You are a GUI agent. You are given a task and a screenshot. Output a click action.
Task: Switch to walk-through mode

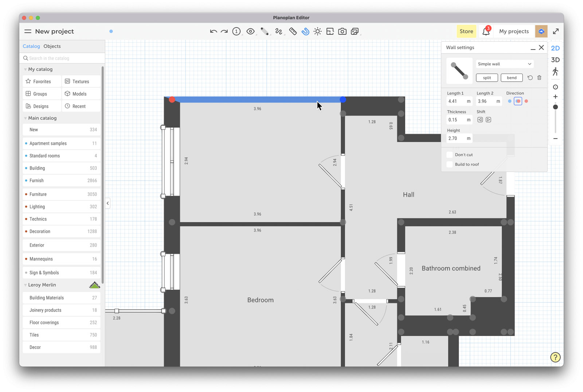click(x=555, y=72)
